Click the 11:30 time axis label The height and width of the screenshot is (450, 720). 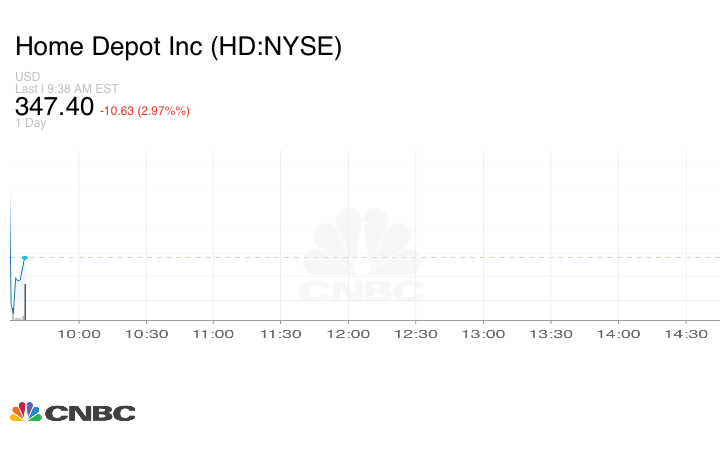(x=281, y=334)
